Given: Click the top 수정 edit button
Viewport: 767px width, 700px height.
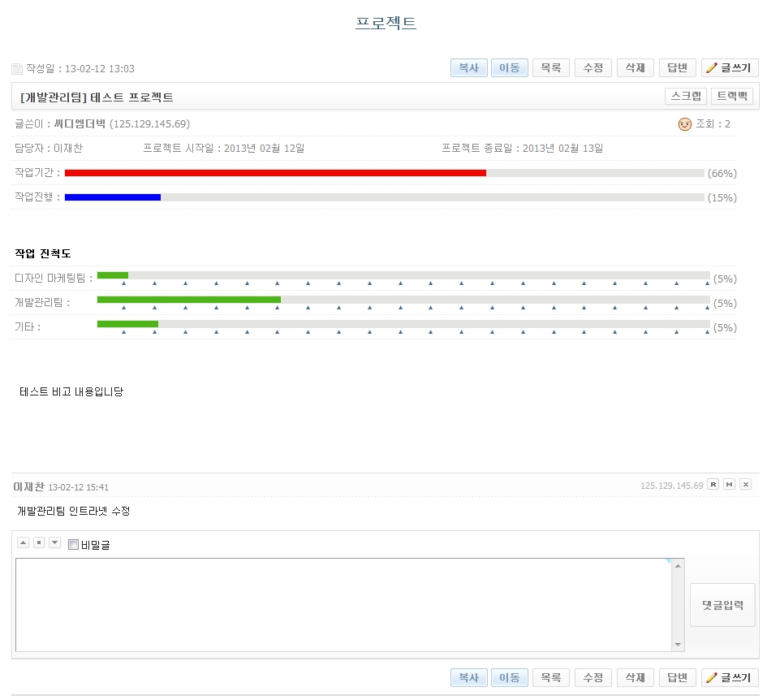Looking at the screenshot, I should pos(593,68).
